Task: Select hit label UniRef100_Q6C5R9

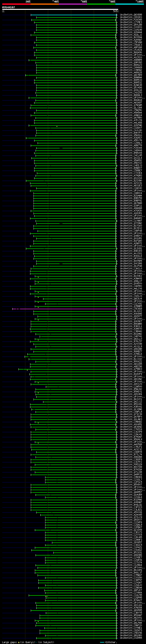Action: [131, 75]
